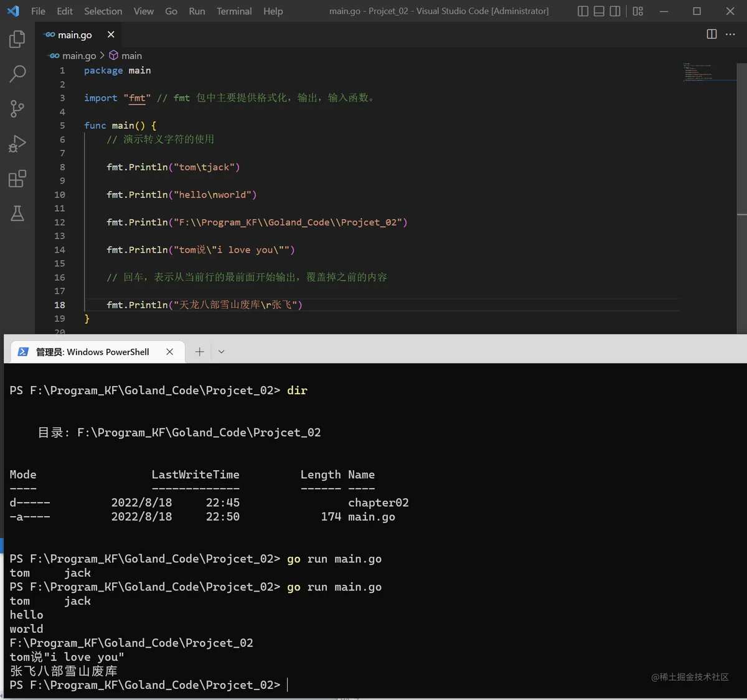Click the output line tom说"i love you"

67,657
